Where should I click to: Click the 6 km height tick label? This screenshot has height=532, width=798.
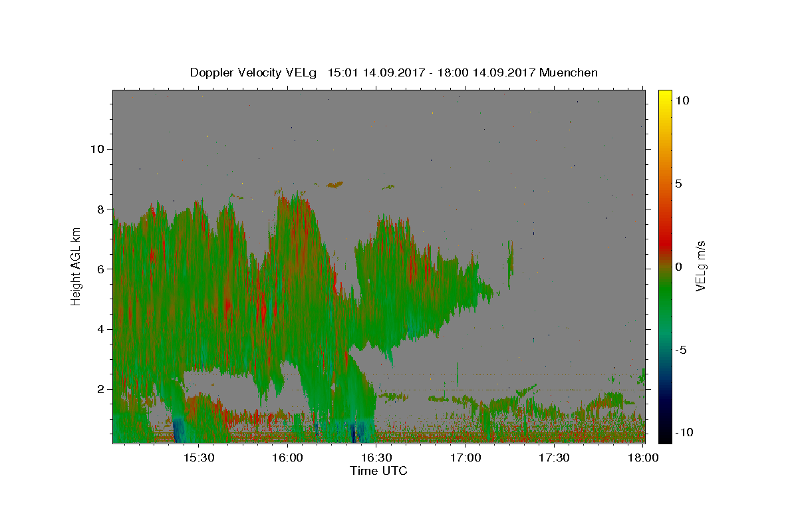point(100,269)
